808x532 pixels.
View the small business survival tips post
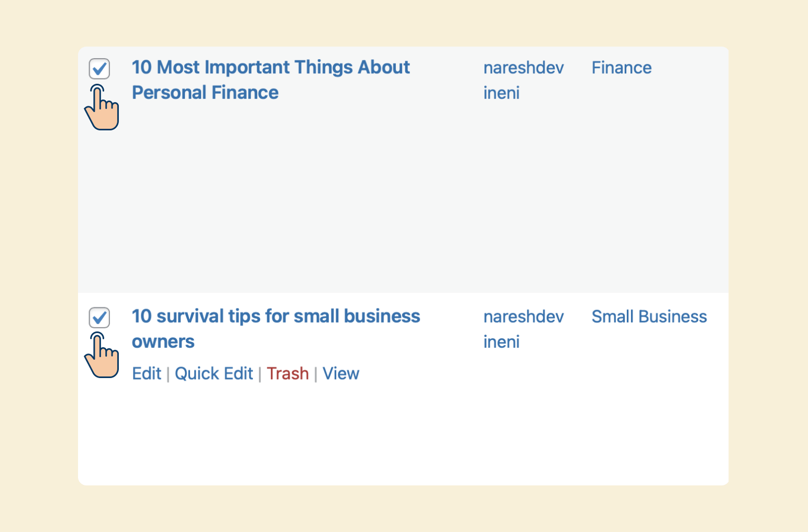pyautogui.click(x=341, y=373)
